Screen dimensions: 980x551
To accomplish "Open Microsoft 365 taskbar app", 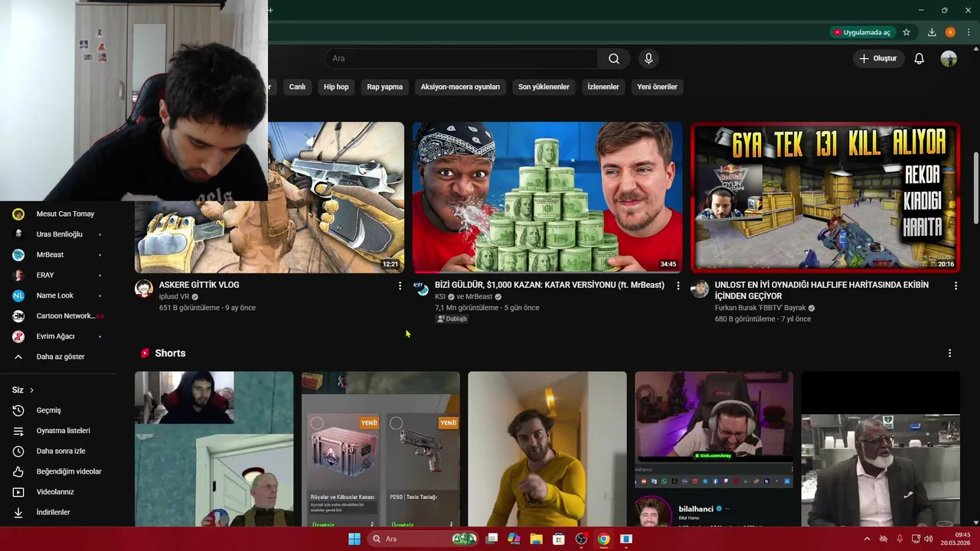I will [514, 539].
